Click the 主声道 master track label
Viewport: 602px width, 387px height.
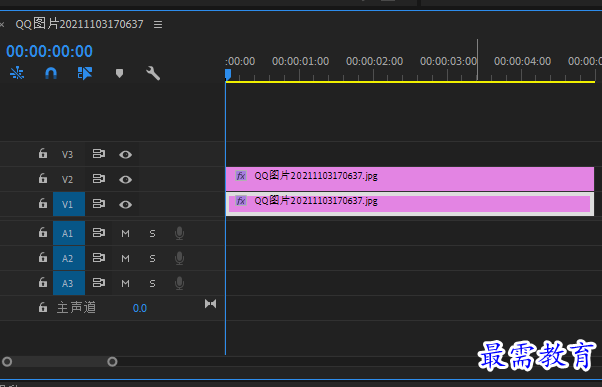(x=76, y=308)
